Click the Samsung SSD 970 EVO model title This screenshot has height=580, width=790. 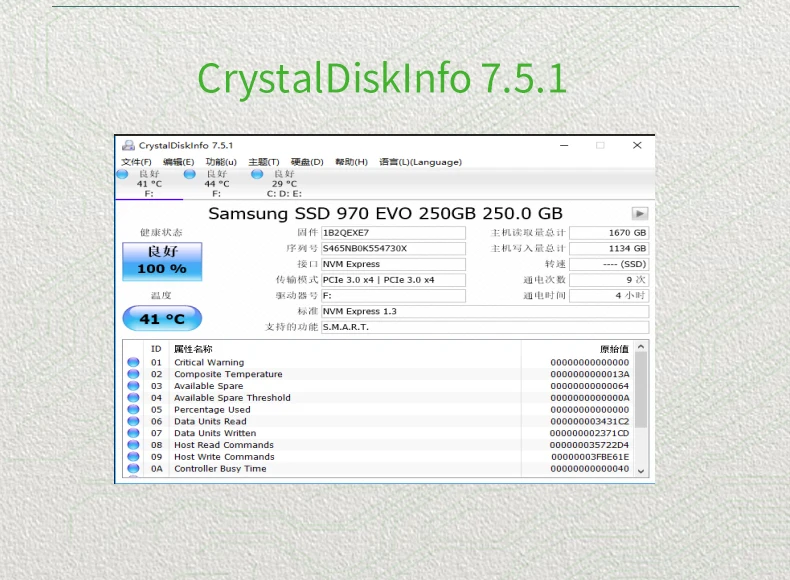click(385, 214)
